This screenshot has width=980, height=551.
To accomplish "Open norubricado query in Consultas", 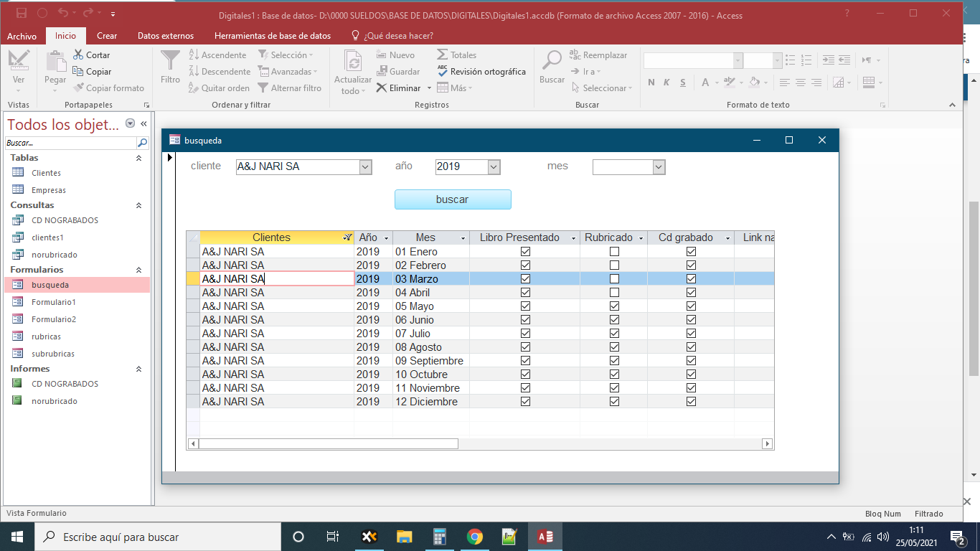I will [x=54, y=255].
